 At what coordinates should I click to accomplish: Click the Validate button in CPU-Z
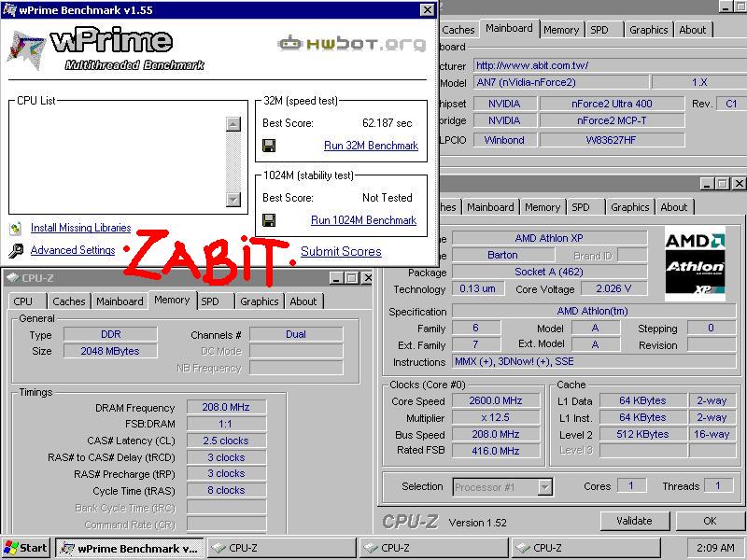click(x=635, y=521)
